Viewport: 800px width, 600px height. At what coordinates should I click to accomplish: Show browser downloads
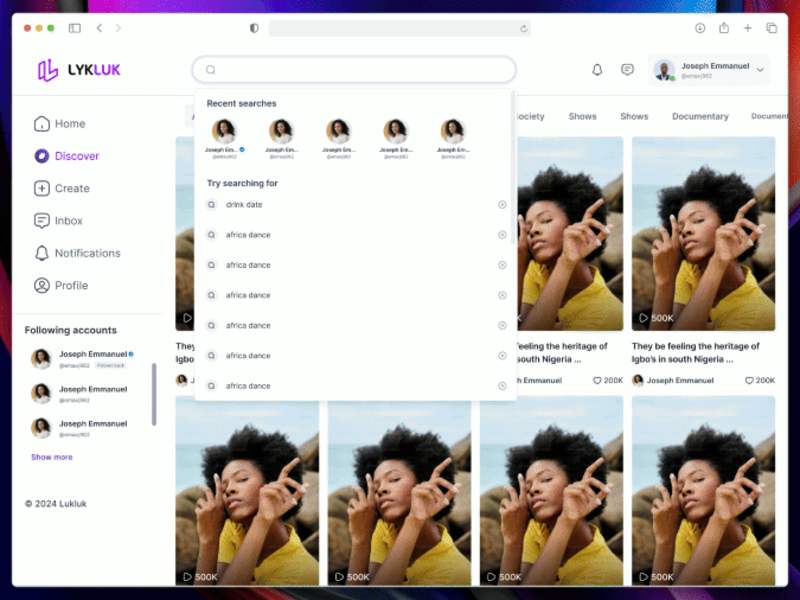click(700, 28)
